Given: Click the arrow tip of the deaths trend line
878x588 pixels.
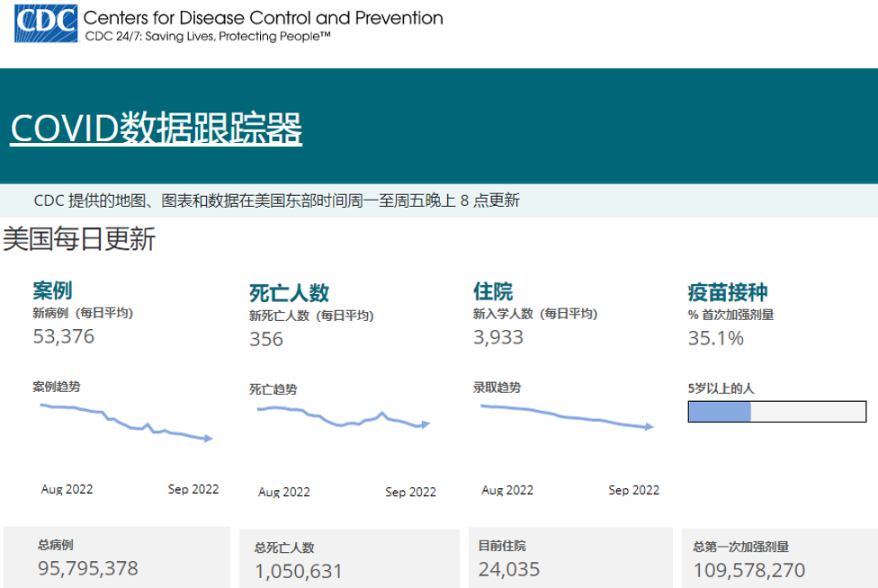Looking at the screenshot, I should 426,424.
